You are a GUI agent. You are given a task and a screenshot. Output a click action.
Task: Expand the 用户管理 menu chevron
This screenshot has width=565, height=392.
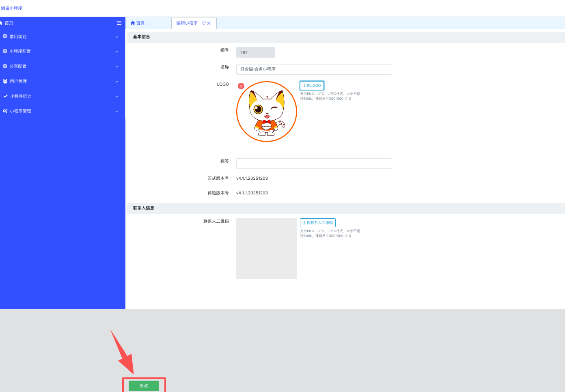coord(116,82)
